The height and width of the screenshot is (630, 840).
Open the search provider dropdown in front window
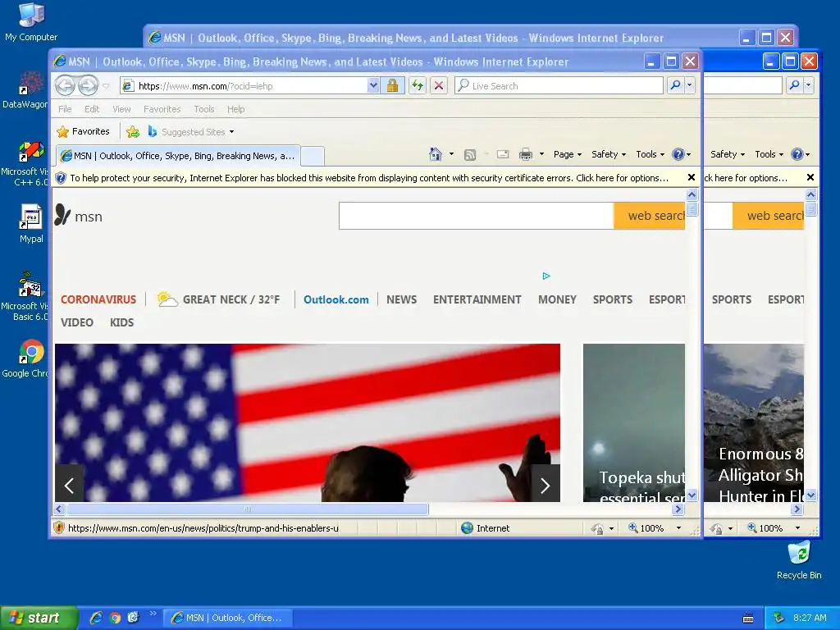click(690, 85)
